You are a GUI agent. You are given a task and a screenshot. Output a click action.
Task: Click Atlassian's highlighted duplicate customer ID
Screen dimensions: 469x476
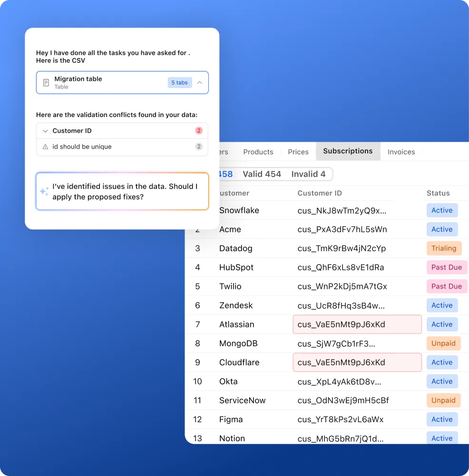pos(357,324)
